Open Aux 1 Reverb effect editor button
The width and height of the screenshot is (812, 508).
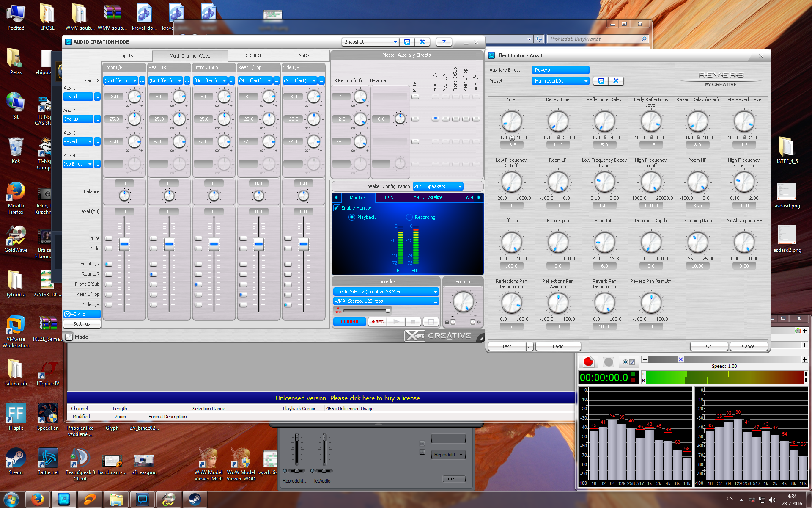tap(97, 97)
